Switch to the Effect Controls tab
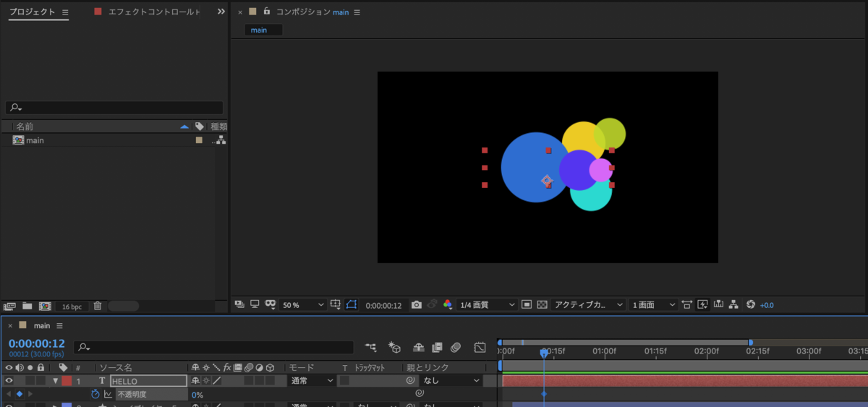Screen dimensions: 868x407 point(154,12)
